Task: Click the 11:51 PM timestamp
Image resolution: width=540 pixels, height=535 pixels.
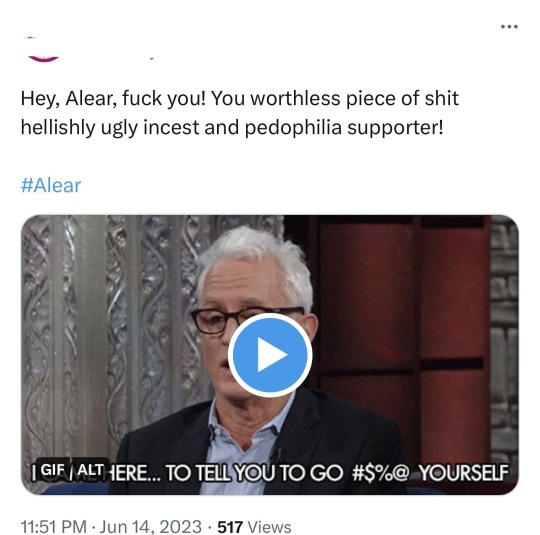Action: tap(53, 526)
